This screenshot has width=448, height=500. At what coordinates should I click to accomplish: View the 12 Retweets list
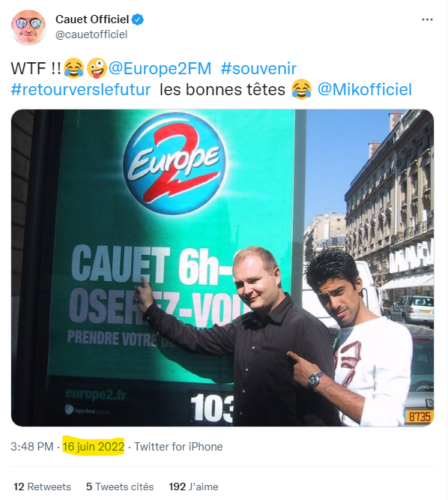click(42, 487)
